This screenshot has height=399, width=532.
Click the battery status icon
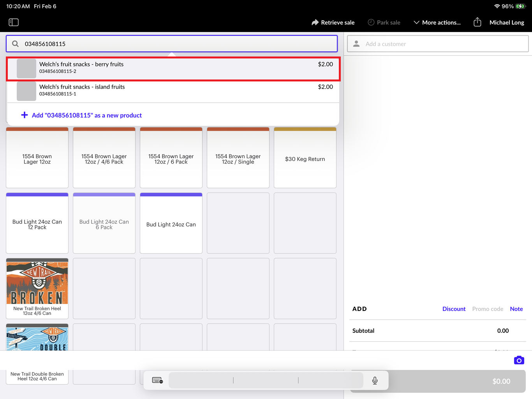521,6
